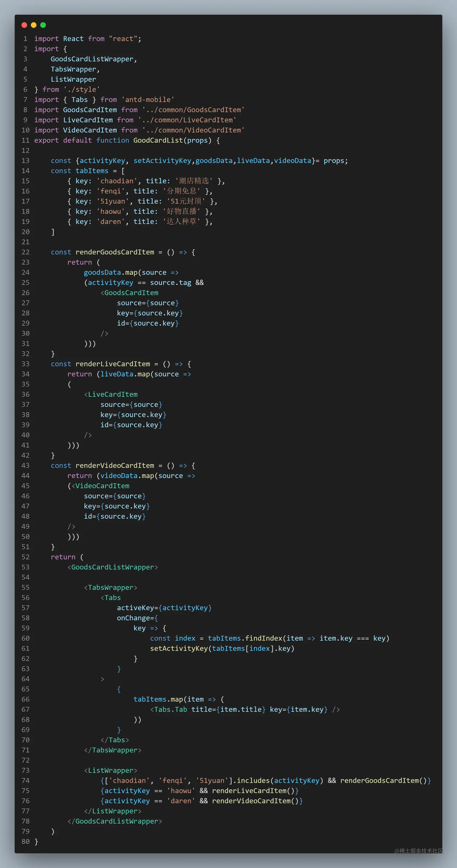Click the "VideoCardItem" JSX tag on line 45
This screenshot has height=868, width=457.
click(102, 485)
